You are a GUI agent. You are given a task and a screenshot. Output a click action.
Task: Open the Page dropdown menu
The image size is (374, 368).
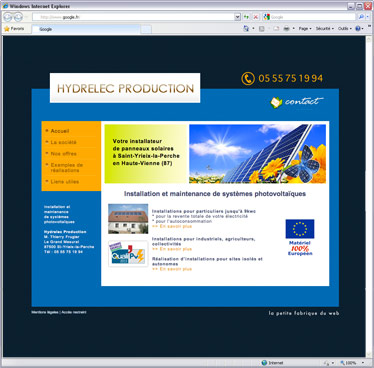point(305,29)
